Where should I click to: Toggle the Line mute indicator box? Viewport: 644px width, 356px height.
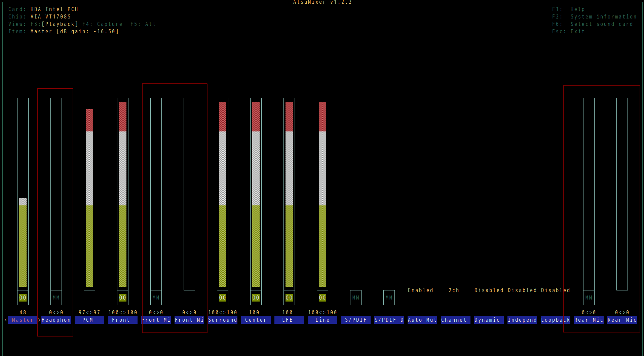coord(323,298)
